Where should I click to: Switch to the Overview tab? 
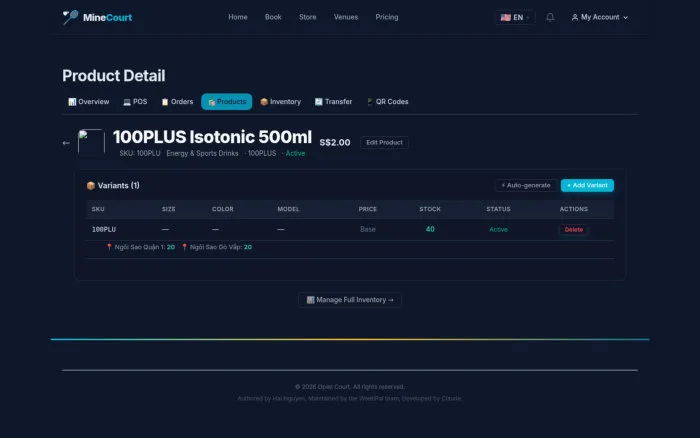pyautogui.click(x=88, y=102)
